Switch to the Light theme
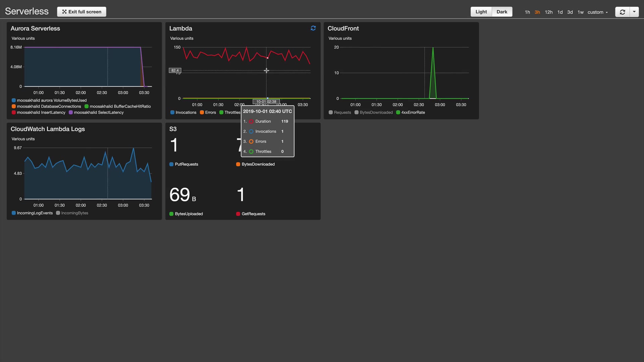This screenshot has height=362, width=644. [481, 12]
